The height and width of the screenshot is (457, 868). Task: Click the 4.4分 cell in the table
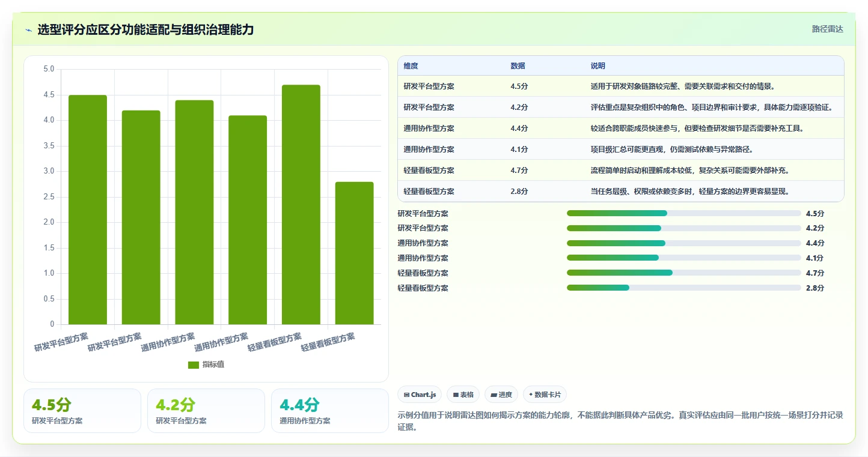(519, 129)
